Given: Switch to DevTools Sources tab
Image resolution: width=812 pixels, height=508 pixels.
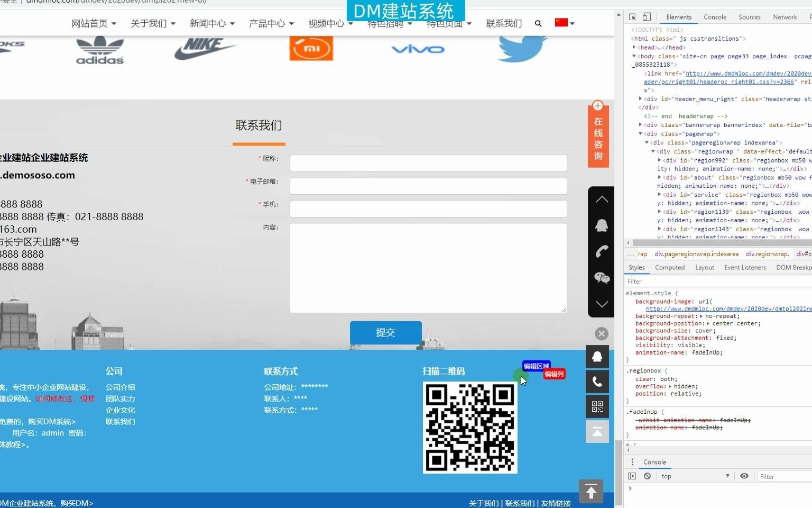Looking at the screenshot, I should click(749, 17).
